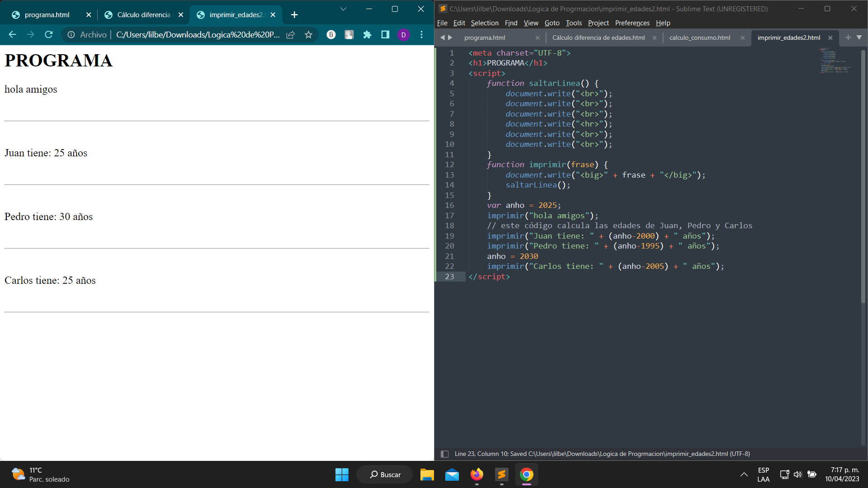Add new tab in Sublime
This screenshot has height=488, width=868.
848,38
